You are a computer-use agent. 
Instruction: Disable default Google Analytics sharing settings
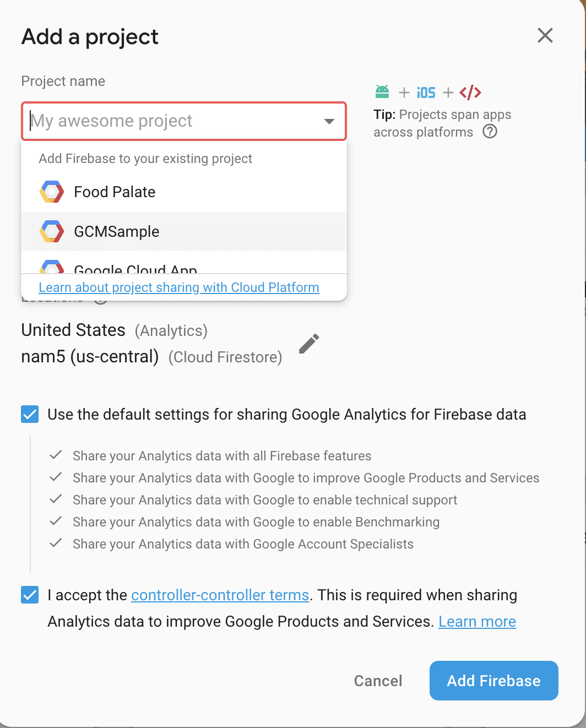pos(29,414)
